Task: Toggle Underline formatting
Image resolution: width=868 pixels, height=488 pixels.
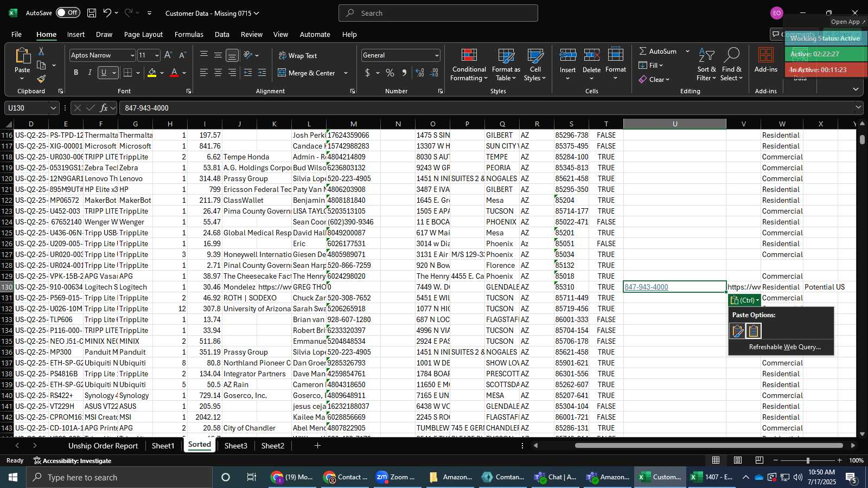Action: pyautogui.click(x=104, y=73)
